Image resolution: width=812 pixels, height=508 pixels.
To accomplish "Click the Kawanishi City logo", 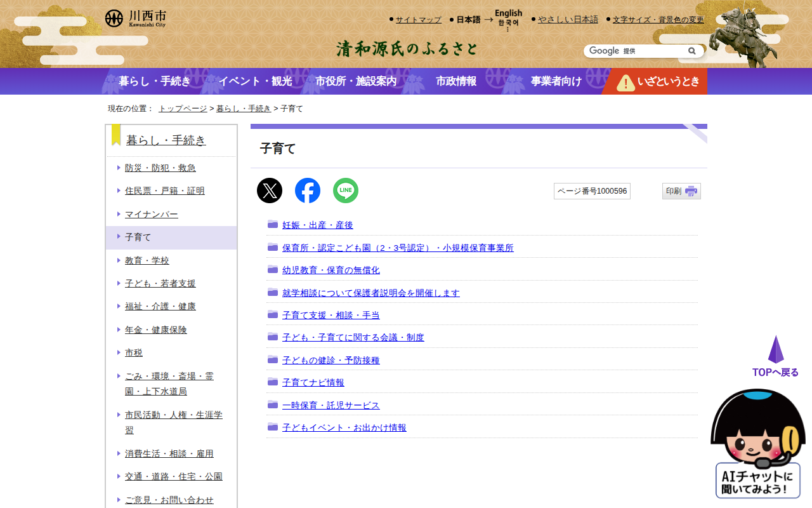I will tap(136, 18).
